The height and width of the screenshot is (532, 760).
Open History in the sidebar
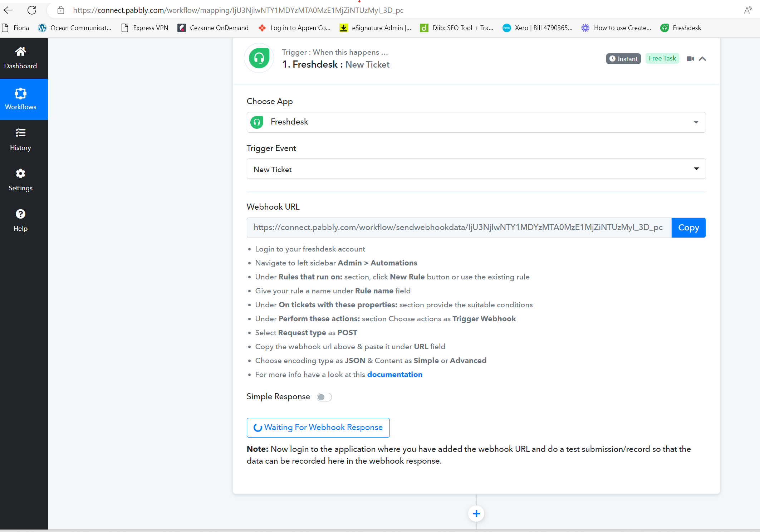[x=20, y=140]
